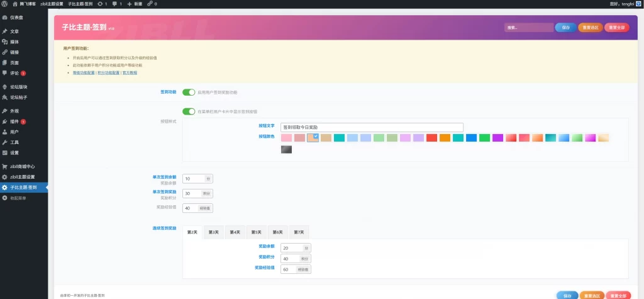Go to 评论 comments in sidebar
644x299 pixels.
coord(14,73)
